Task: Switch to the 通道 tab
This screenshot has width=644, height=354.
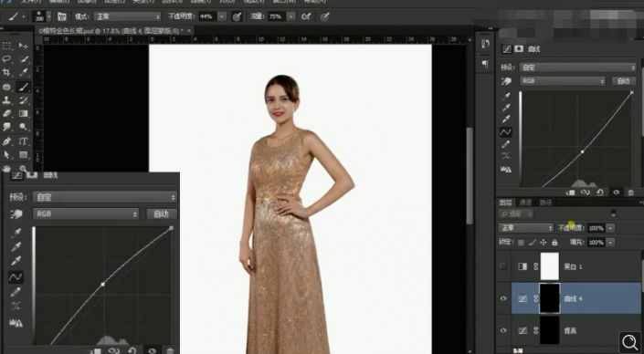Action: tap(525, 203)
